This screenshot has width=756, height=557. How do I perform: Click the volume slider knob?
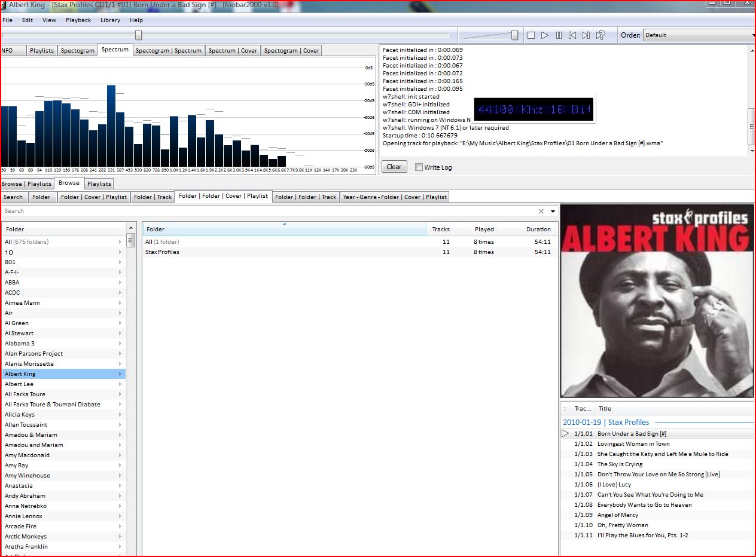point(514,35)
